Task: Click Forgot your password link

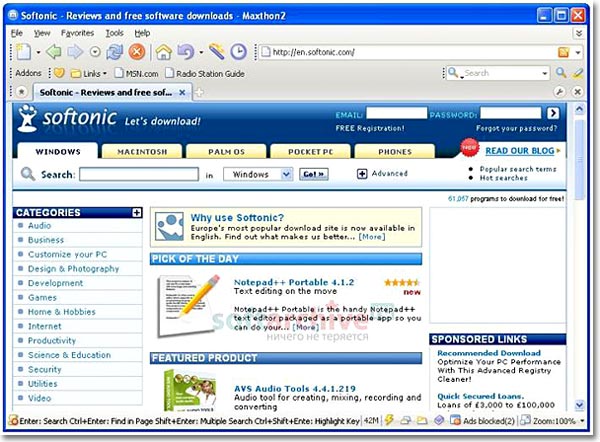Action: click(x=517, y=128)
